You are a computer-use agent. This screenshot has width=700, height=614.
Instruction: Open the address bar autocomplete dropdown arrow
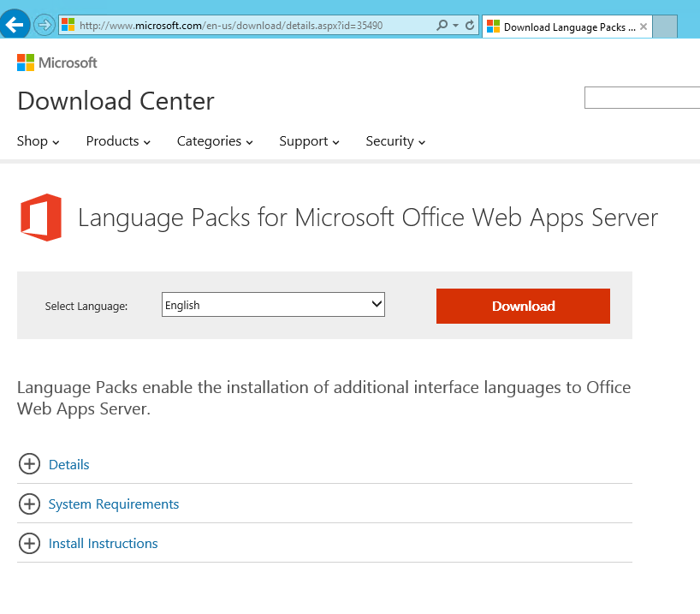click(455, 26)
